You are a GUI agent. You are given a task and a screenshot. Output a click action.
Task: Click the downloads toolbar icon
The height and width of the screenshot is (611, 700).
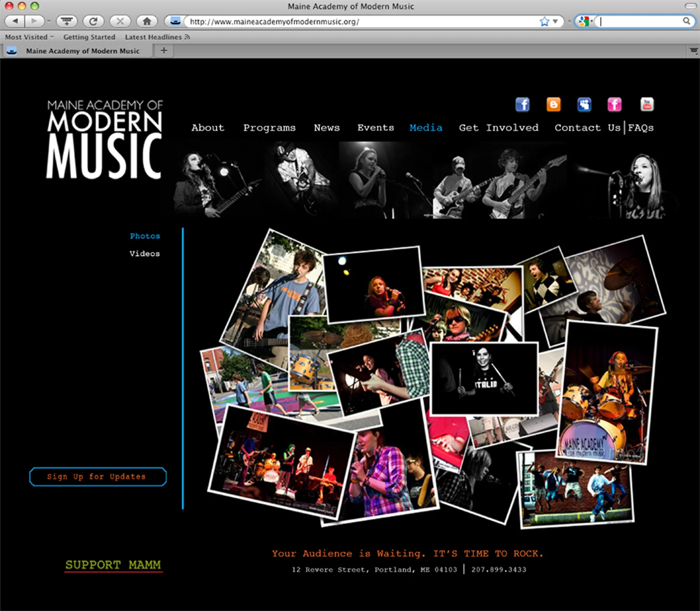pos(66,21)
